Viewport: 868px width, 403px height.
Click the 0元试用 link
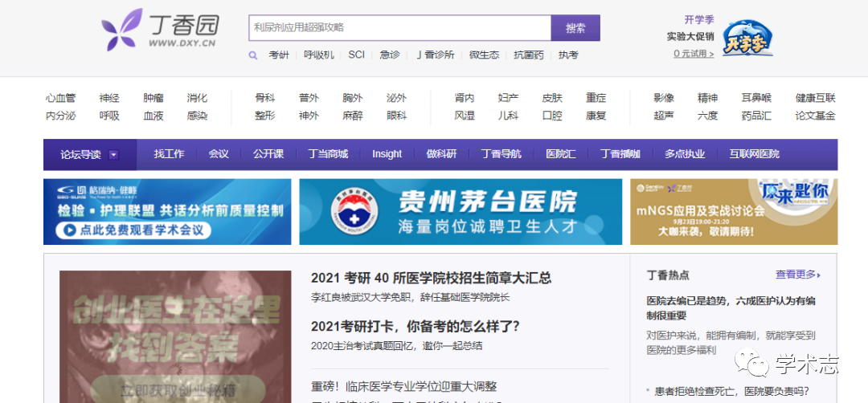[694, 54]
